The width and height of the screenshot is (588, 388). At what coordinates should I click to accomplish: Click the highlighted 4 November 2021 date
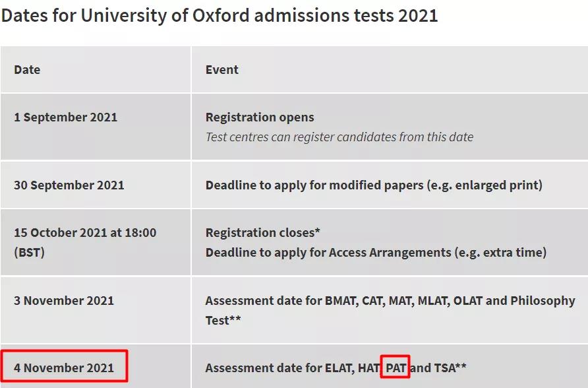point(64,368)
